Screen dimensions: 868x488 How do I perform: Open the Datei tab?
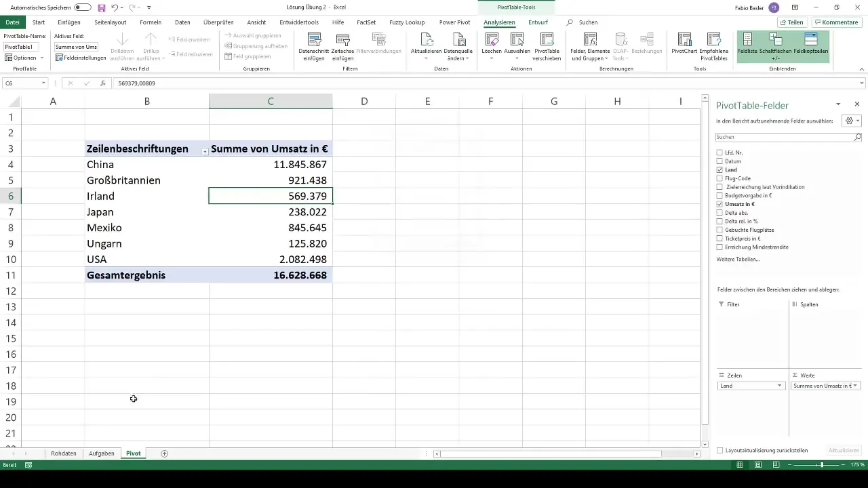tap(12, 22)
